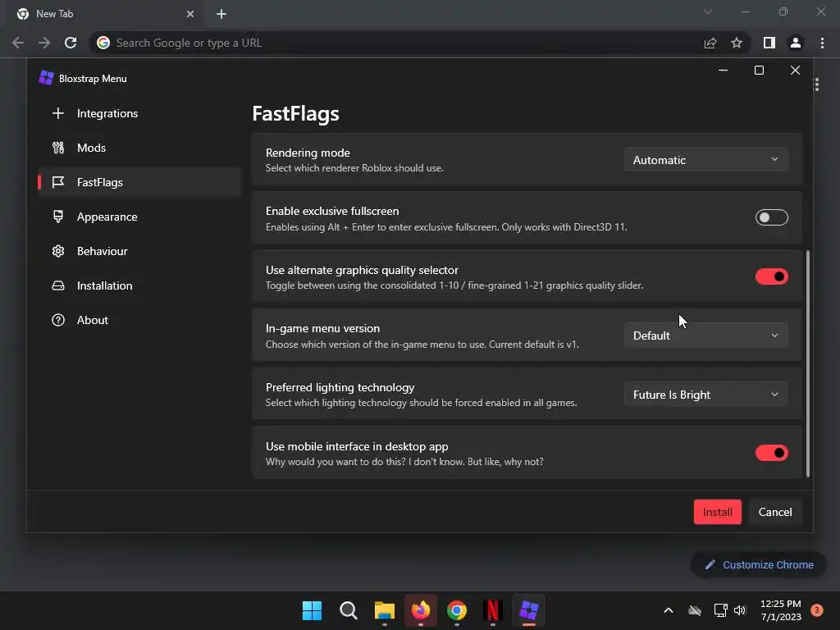Click the Install button
This screenshot has height=630, width=840.
(717, 512)
